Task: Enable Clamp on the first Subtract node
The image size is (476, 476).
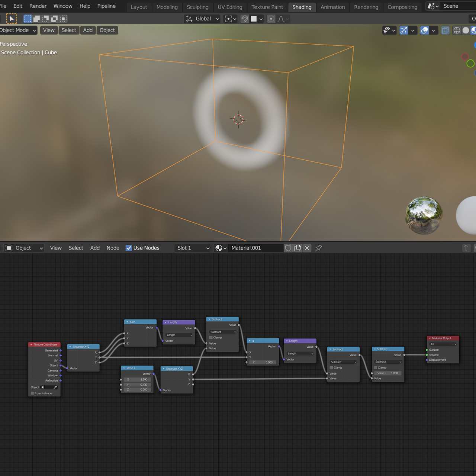Action: (x=210, y=337)
